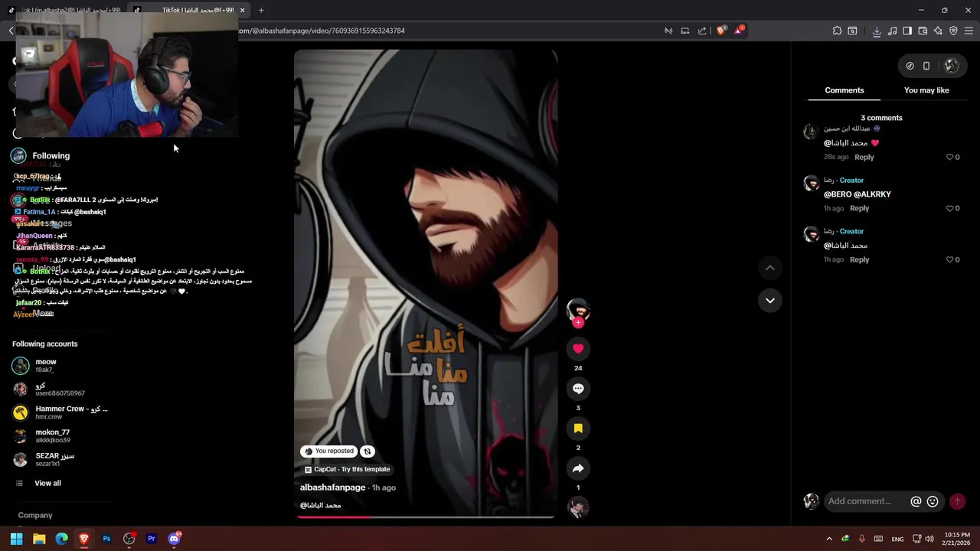Follow creator with the red plus badge
The width and height of the screenshot is (980, 551).
click(578, 323)
